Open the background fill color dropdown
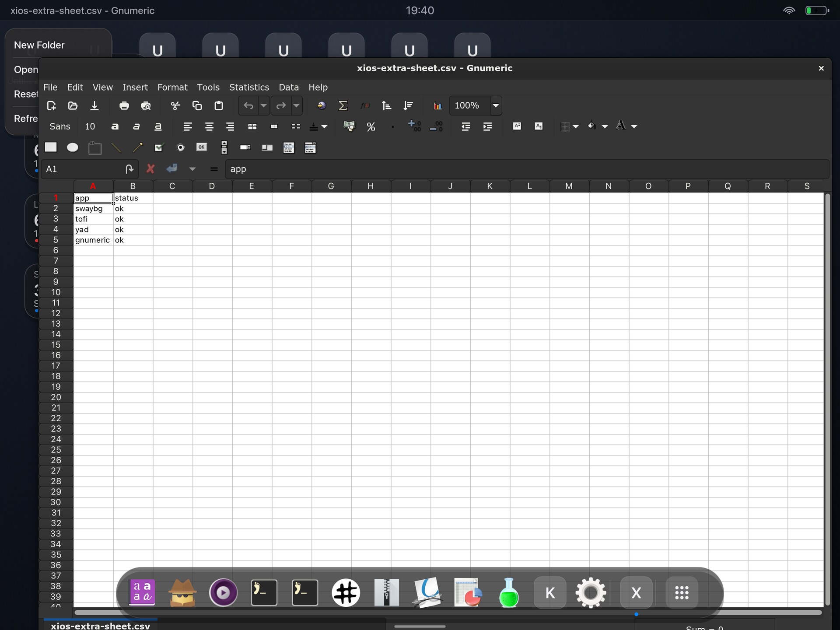840x630 pixels. tap(605, 126)
